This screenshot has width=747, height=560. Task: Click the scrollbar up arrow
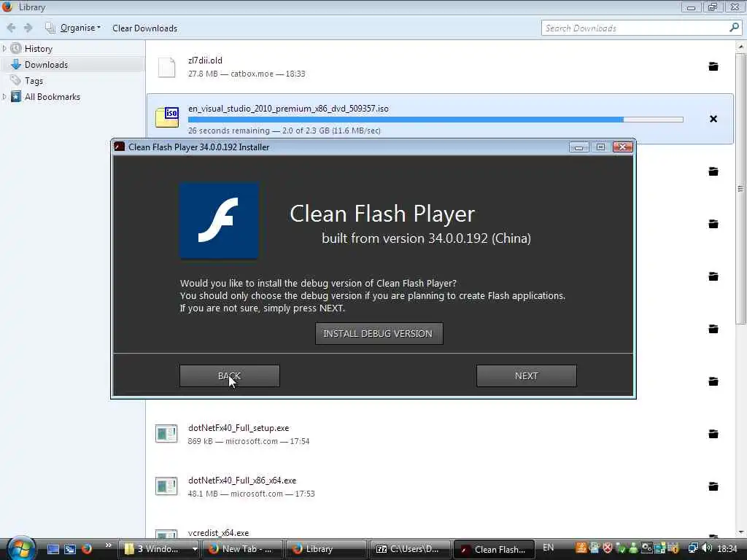pyautogui.click(x=741, y=46)
